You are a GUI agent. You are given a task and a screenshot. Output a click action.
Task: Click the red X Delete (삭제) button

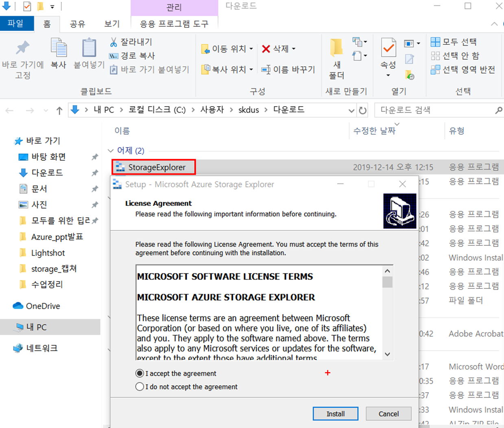click(x=275, y=49)
